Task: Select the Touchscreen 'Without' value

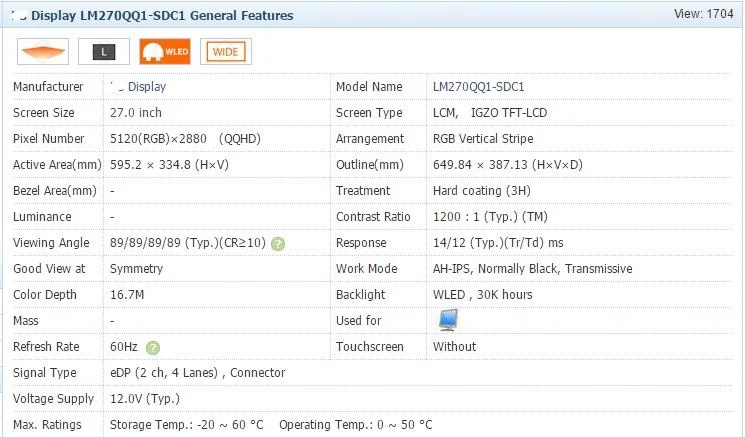Action: click(x=454, y=347)
